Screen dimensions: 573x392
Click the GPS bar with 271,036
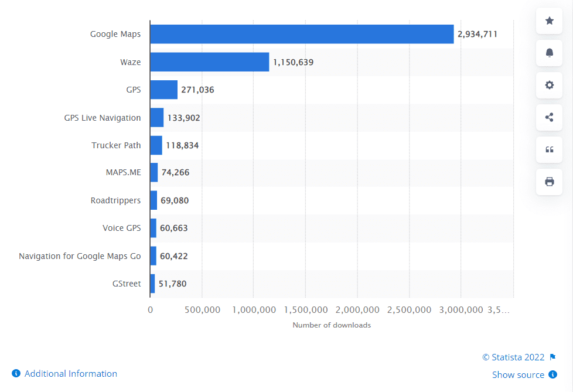point(163,90)
